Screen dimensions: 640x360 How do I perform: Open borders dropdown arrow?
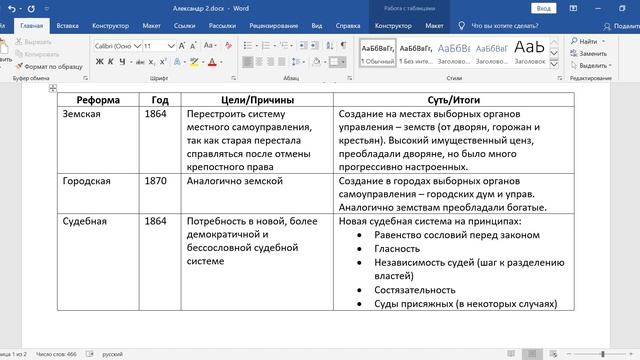[x=343, y=62]
